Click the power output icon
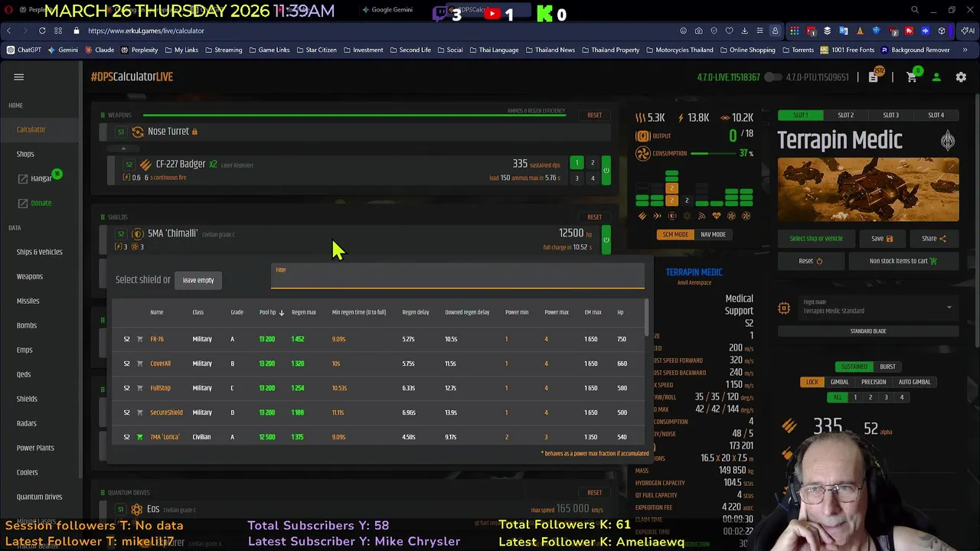The height and width of the screenshot is (551, 980). click(643, 135)
